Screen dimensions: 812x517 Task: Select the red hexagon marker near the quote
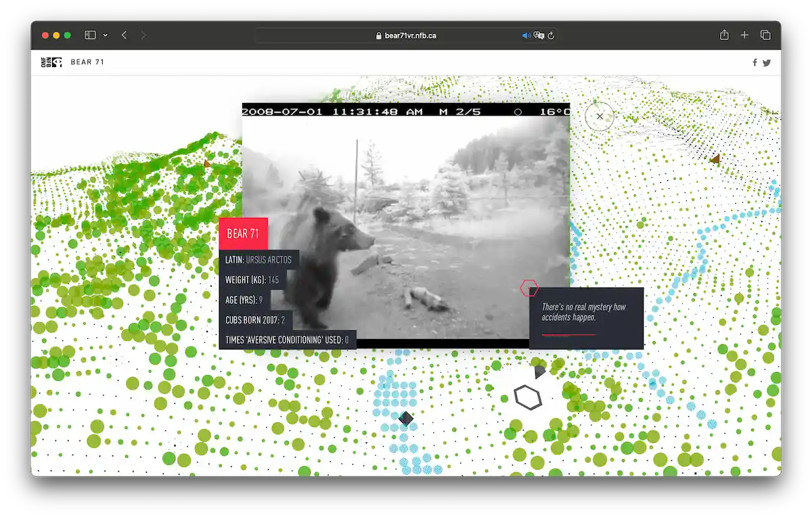click(531, 288)
